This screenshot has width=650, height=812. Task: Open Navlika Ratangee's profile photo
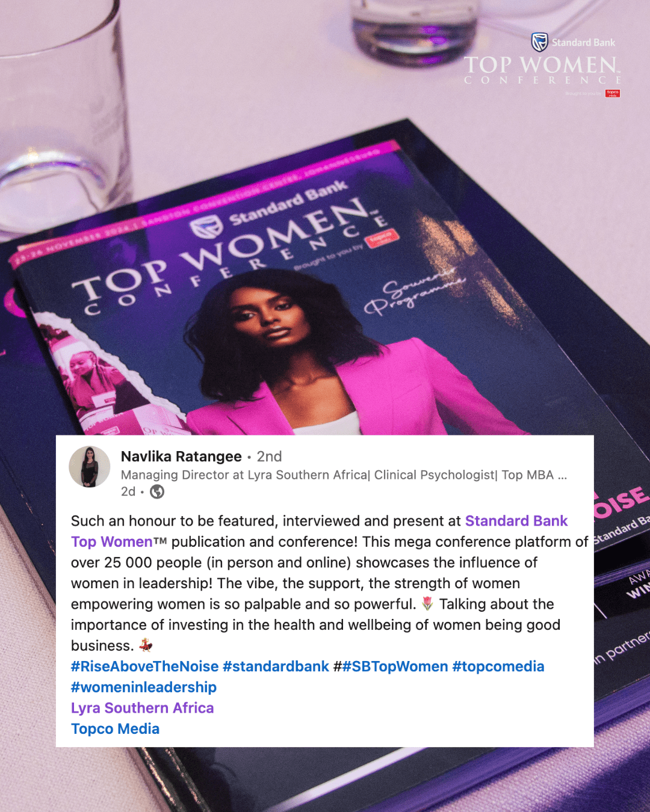click(x=90, y=467)
